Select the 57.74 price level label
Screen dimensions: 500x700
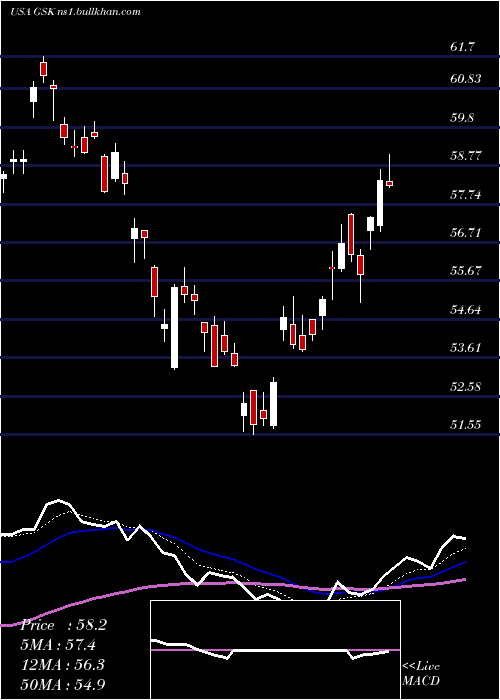(x=466, y=195)
